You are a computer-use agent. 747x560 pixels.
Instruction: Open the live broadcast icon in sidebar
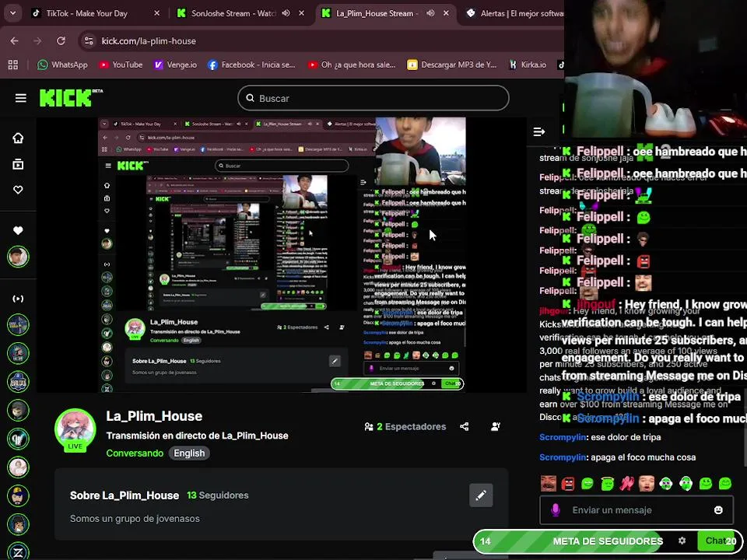pyautogui.click(x=18, y=299)
